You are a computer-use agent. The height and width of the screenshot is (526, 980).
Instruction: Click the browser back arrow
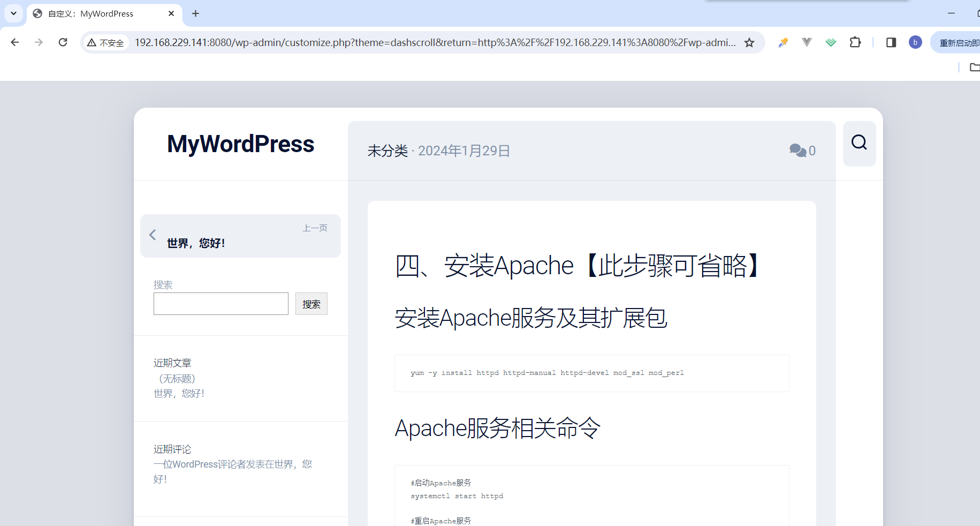pyautogui.click(x=14, y=42)
